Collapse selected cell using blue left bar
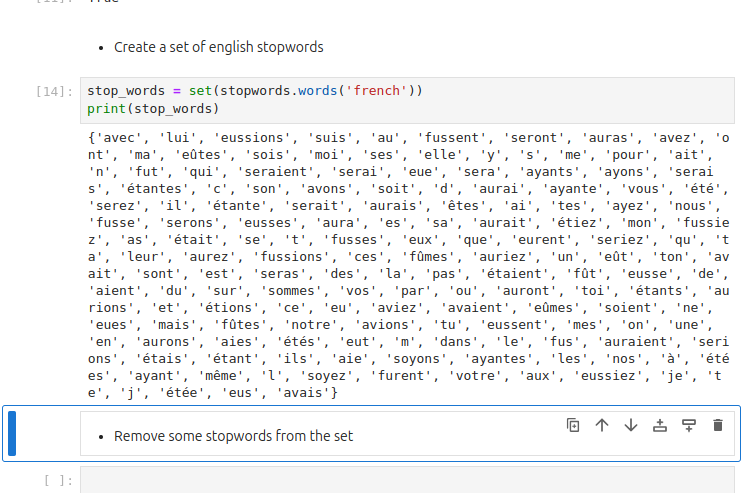Viewport: 748px width, 493px height. [x=12, y=433]
